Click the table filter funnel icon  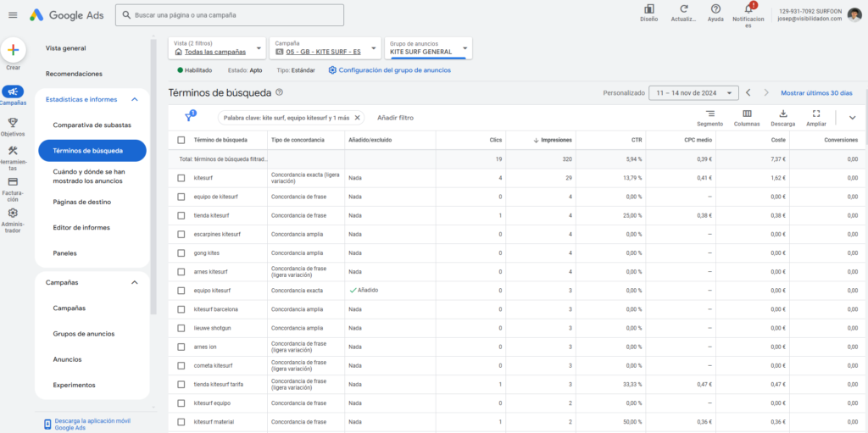pos(190,118)
